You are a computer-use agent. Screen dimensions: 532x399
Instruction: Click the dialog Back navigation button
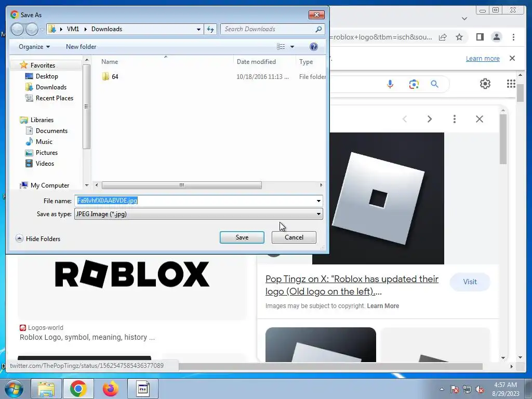click(17, 29)
